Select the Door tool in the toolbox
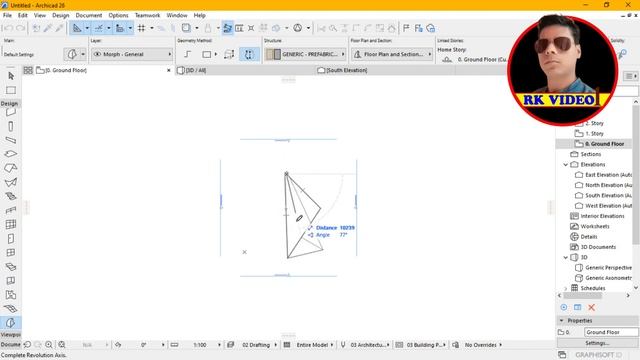The image size is (640, 360). click(11, 238)
